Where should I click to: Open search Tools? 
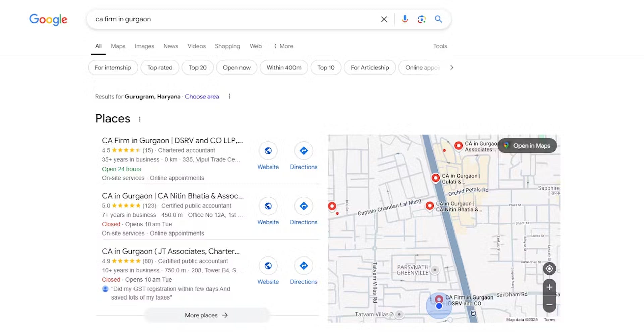pyautogui.click(x=440, y=46)
